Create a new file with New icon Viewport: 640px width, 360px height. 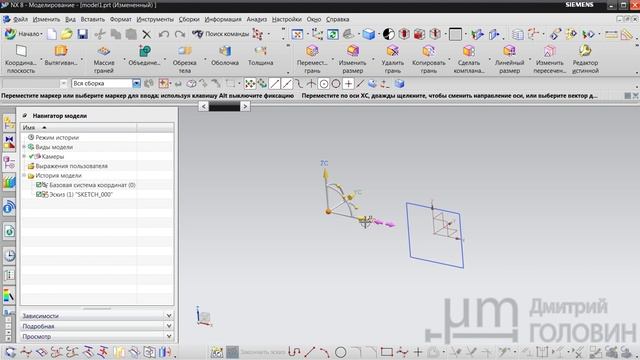tap(52, 34)
